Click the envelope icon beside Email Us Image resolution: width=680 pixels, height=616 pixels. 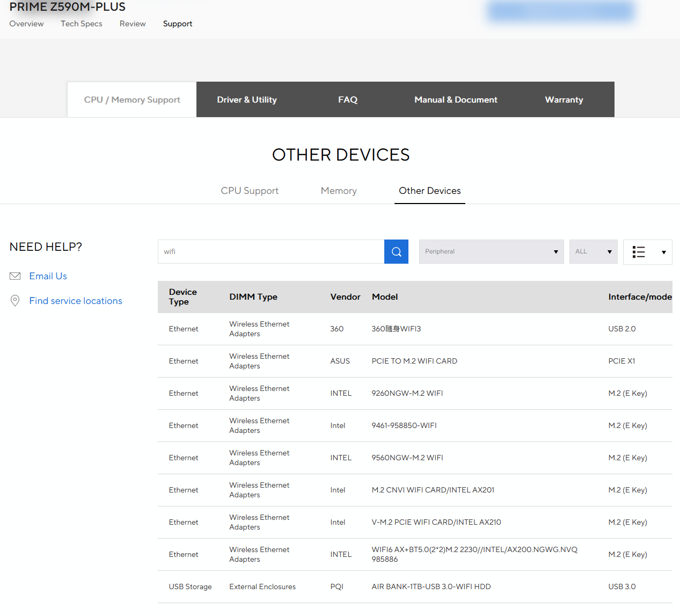point(15,276)
